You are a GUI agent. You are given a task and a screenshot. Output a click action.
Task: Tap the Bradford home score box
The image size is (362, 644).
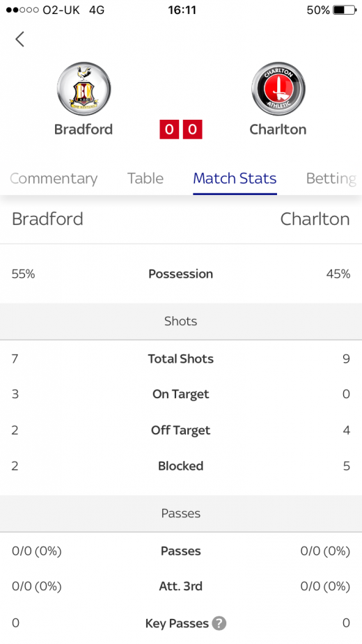pos(169,129)
